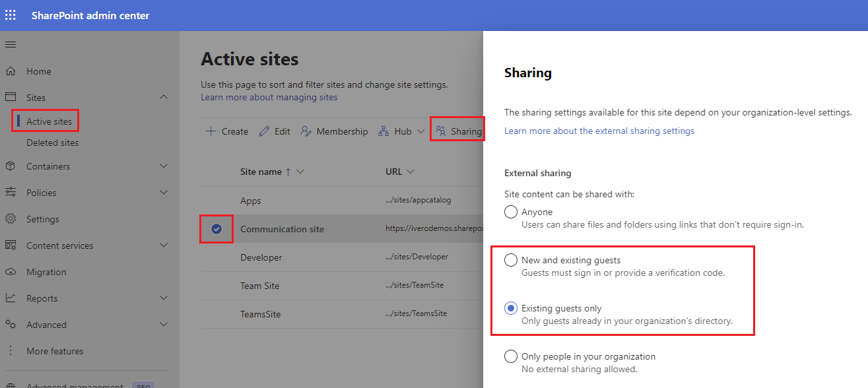
Task: Click the .../sites/Developer URL
Action: coord(417,257)
